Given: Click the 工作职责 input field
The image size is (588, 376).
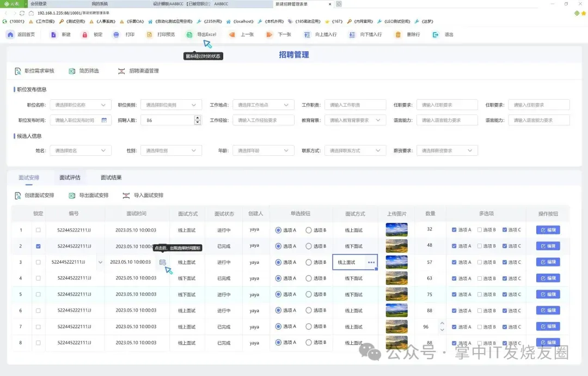Looking at the screenshot, I should [355, 105].
